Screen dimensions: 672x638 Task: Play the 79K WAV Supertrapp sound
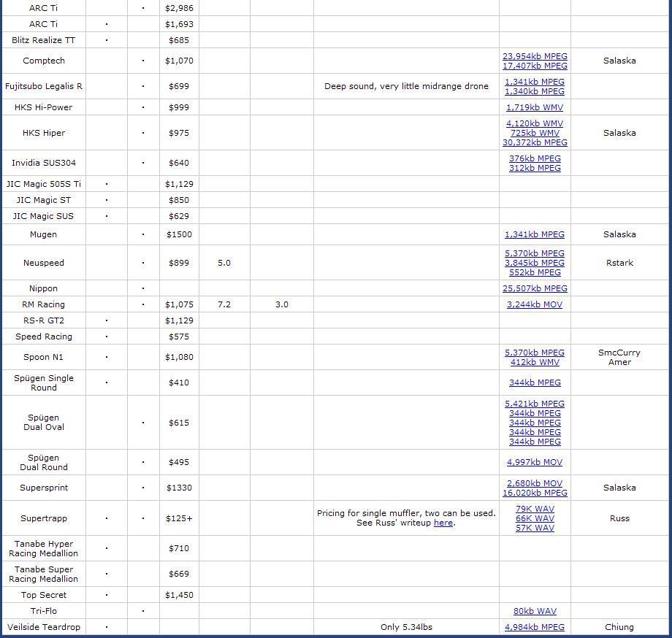pos(535,509)
